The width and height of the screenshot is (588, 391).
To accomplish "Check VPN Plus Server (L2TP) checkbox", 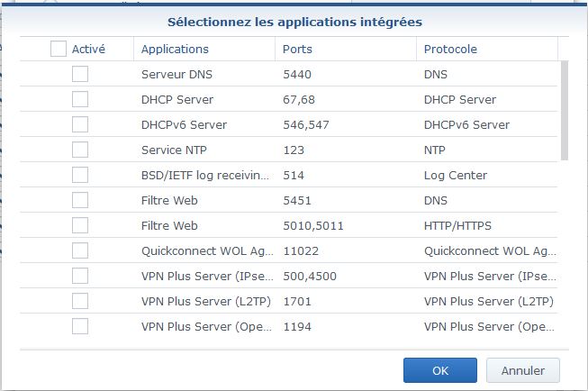I will tap(80, 301).
